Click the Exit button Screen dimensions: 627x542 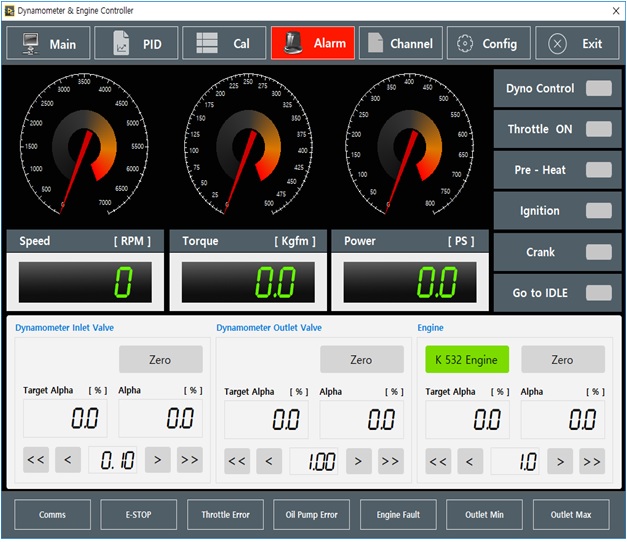[x=576, y=44]
